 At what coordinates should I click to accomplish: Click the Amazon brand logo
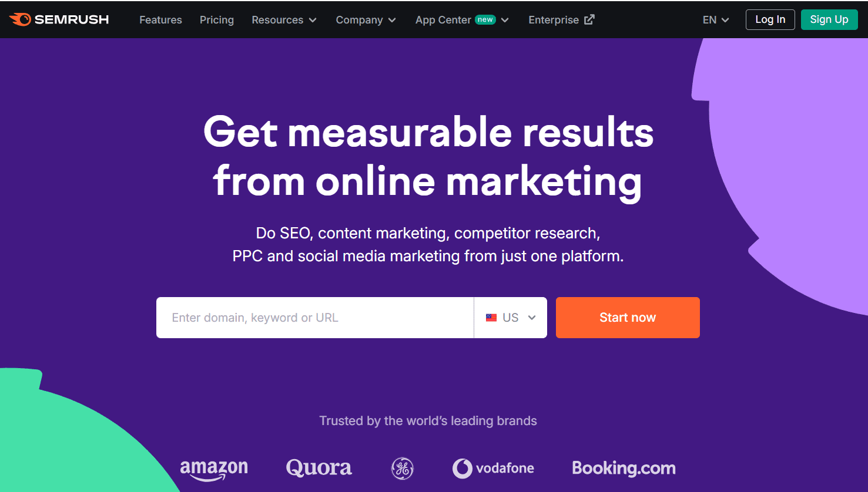tap(214, 468)
